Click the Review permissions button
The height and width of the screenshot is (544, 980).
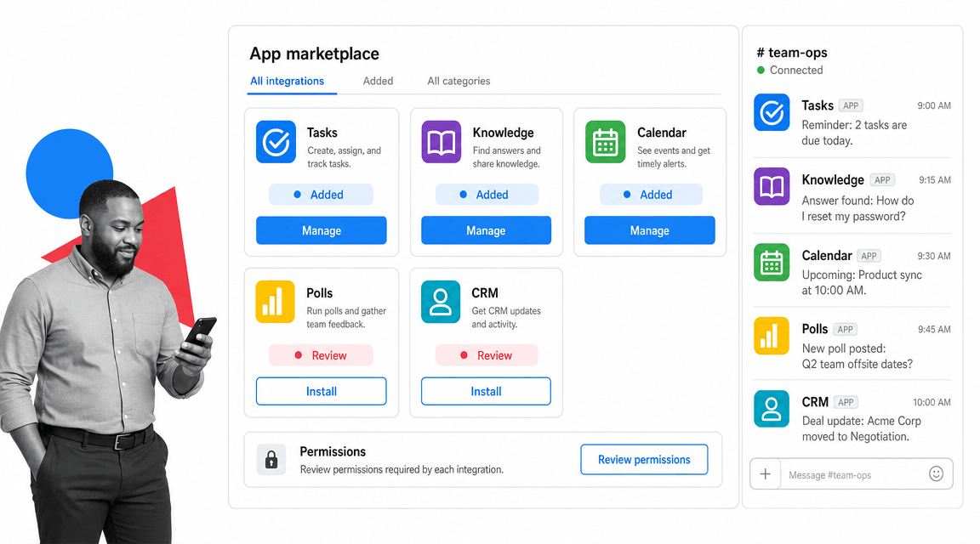(x=644, y=460)
